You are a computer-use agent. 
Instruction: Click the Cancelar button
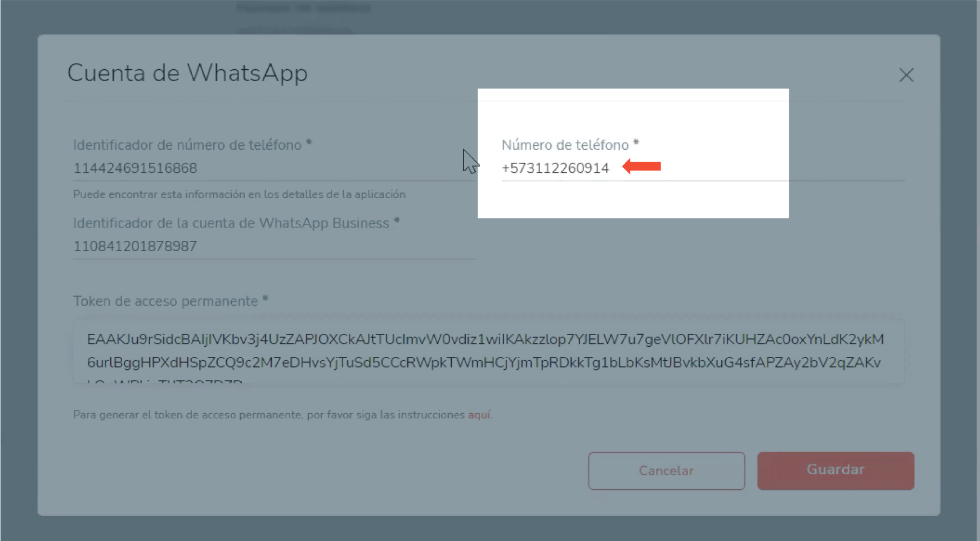(x=667, y=471)
